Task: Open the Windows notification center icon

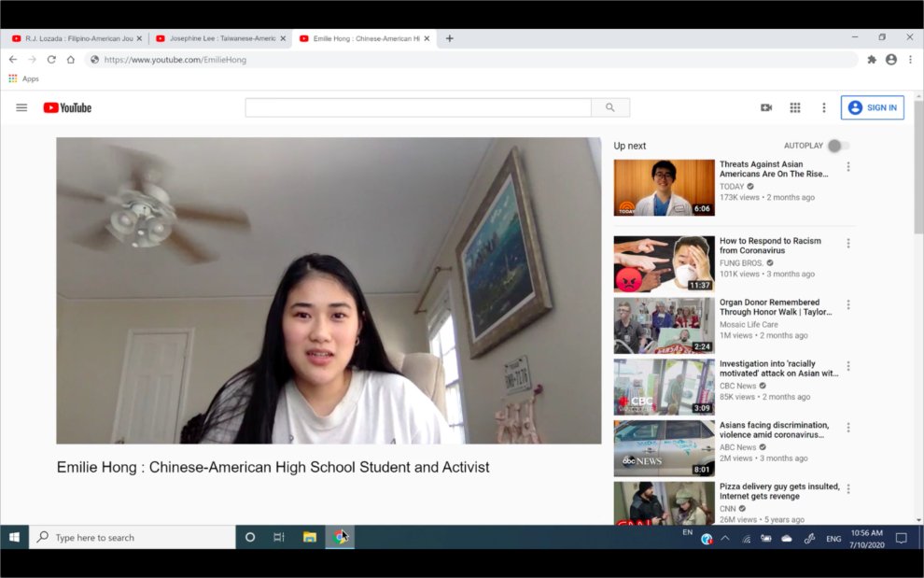Action: tap(901, 538)
